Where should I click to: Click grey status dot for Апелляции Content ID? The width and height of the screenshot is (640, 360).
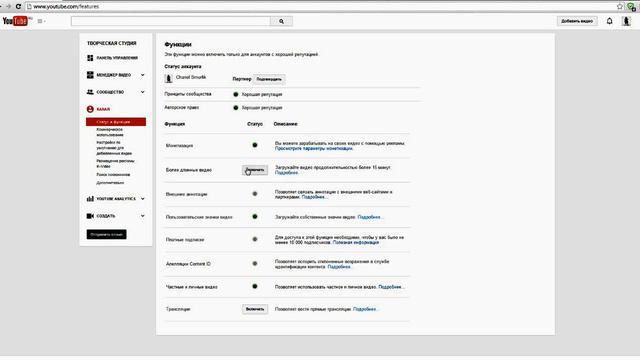(255, 264)
